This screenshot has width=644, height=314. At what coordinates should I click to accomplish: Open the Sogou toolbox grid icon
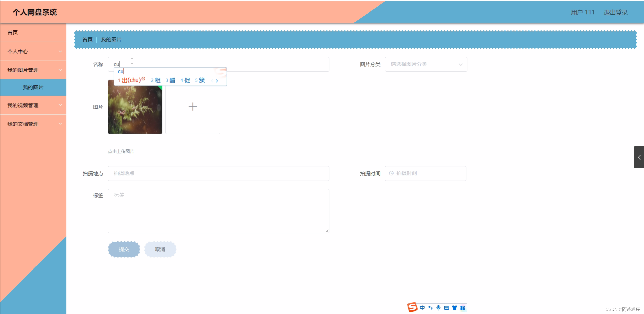tap(463, 308)
